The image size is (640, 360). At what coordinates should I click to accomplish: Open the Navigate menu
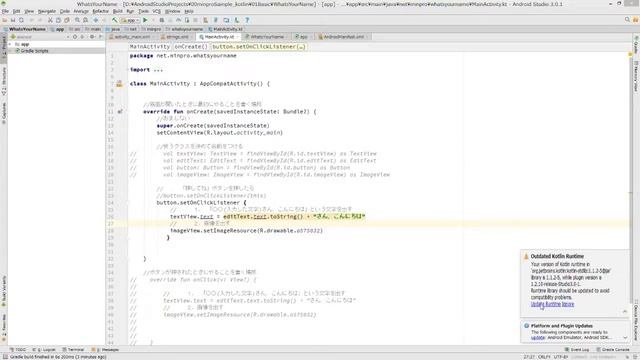click(x=47, y=11)
